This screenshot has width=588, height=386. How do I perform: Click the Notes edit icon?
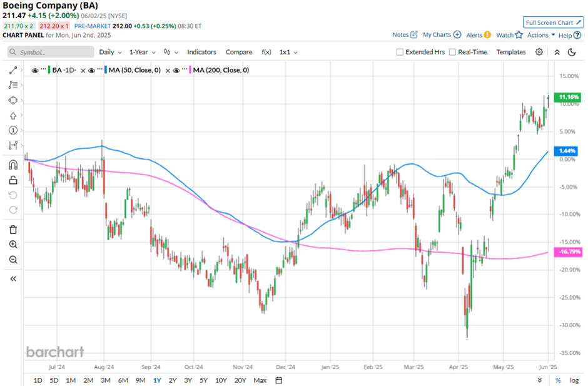click(414, 34)
